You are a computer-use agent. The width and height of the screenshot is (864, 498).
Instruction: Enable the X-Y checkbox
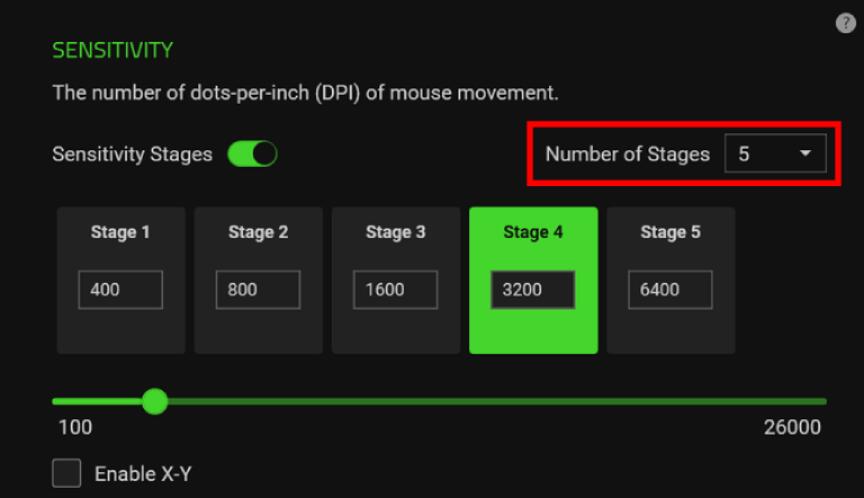(66, 473)
